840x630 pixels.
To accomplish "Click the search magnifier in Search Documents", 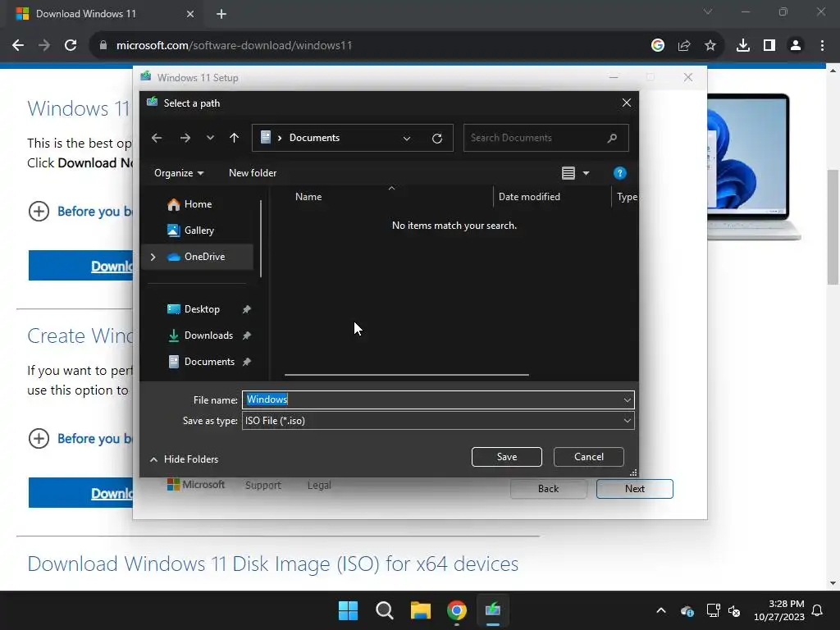I will pyautogui.click(x=612, y=138).
